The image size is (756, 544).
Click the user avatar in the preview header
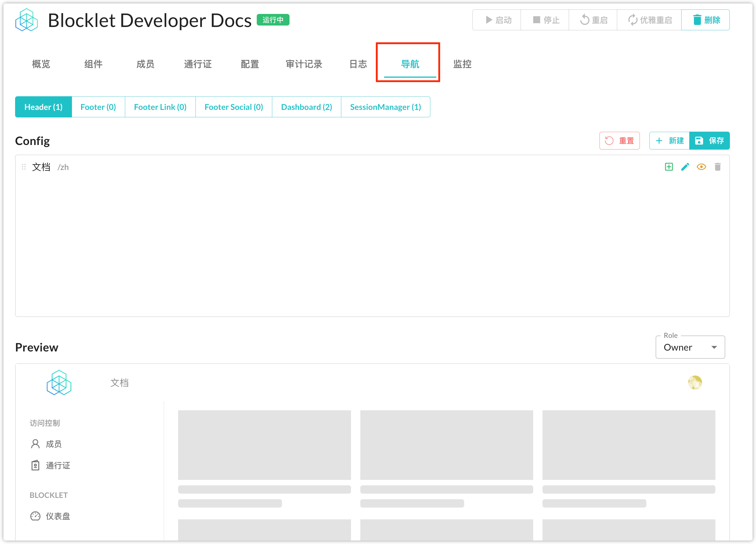coord(695,382)
